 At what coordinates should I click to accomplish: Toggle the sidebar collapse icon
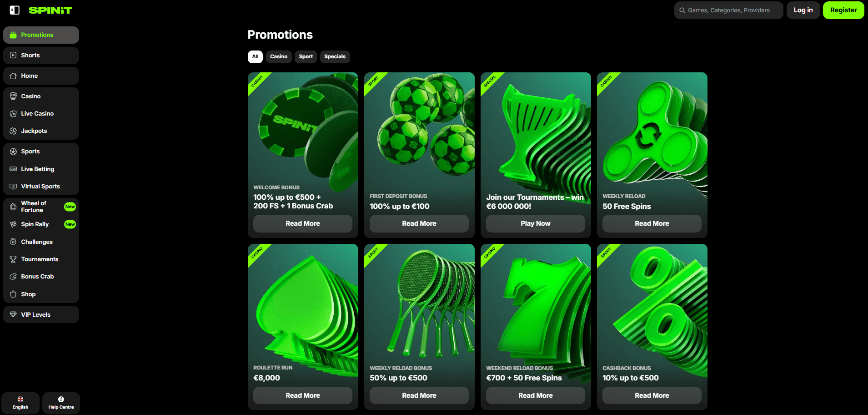click(x=15, y=10)
